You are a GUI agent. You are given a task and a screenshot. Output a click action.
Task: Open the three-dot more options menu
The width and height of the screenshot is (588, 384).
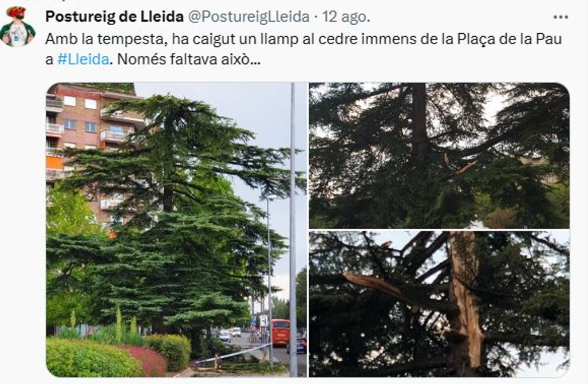point(561,17)
